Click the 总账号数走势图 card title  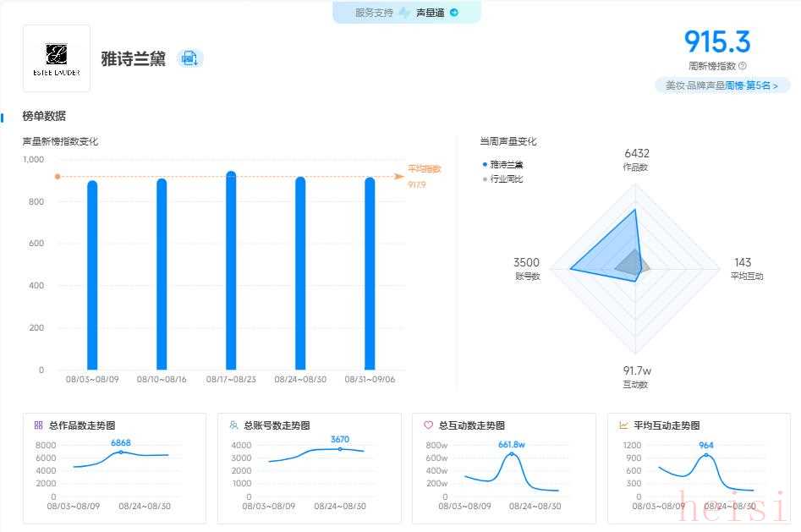(x=277, y=425)
